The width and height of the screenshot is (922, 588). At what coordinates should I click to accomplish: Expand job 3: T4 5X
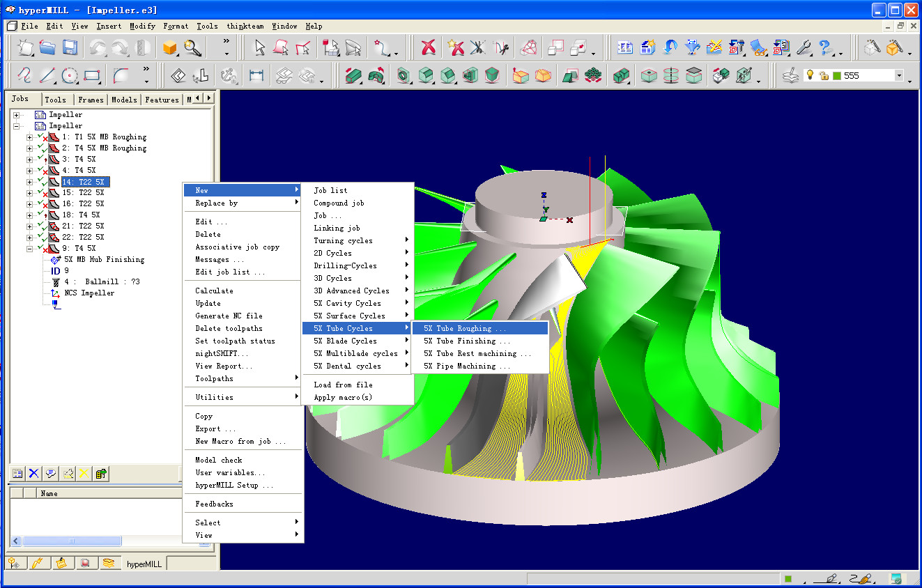(29, 160)
